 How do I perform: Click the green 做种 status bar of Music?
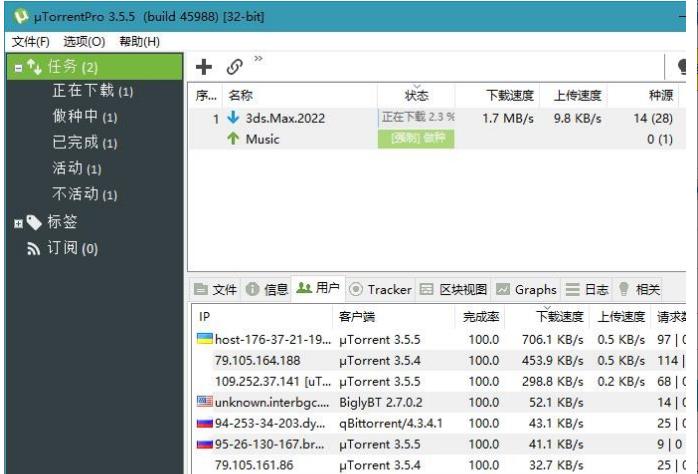pyautogui.click(x=416, y=138)
